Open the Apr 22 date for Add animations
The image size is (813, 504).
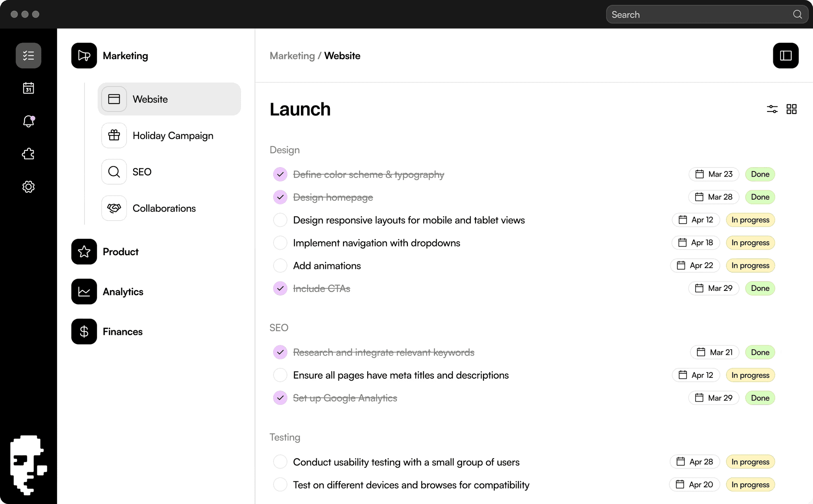pos(695,265)
